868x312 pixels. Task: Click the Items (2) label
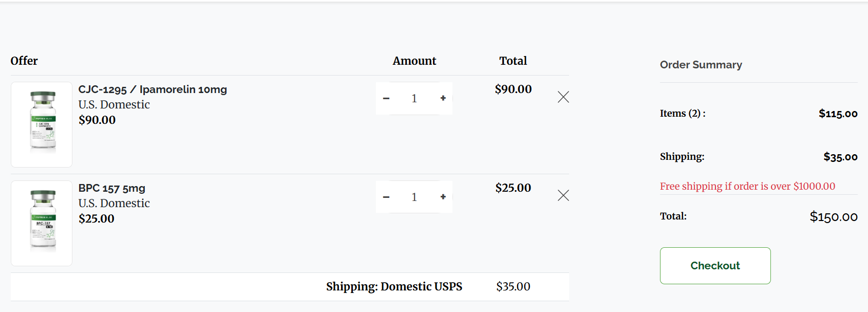tap(683, 114)
